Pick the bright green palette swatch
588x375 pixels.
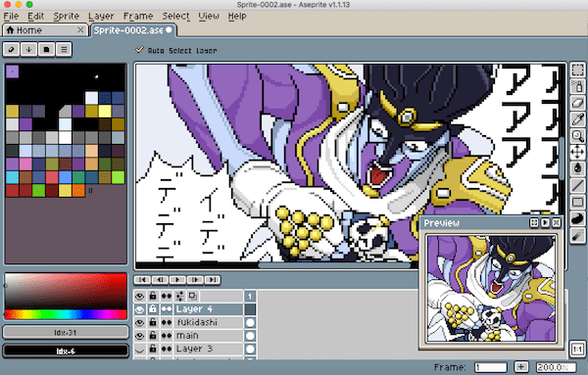click(x=118, y=177)
